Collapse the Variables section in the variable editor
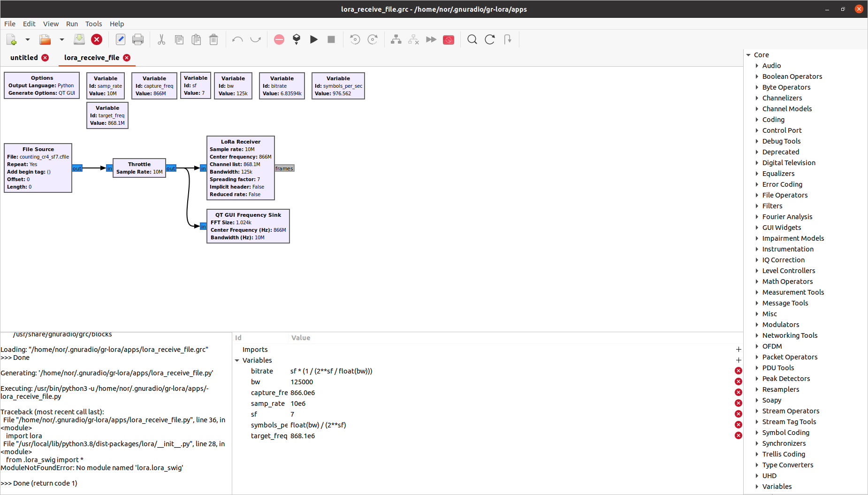868x495 pixels. point(237,360)
